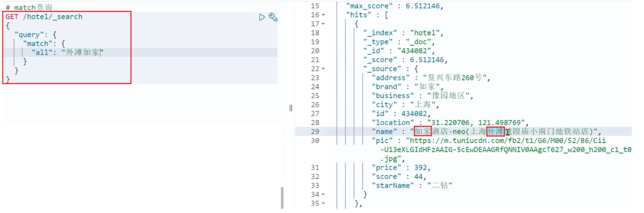The width and height of the screenshot is (644, 213).
Task: Click fold marker at line 35
Action: pos(323,203)
